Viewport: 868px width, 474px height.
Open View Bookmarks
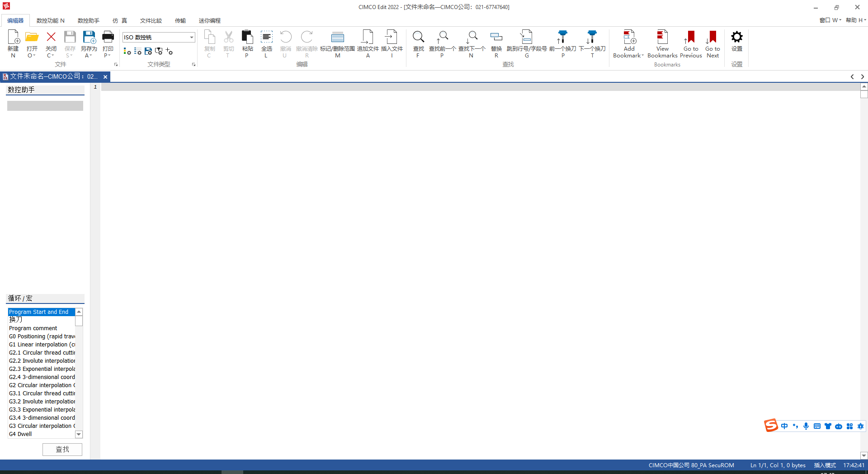pos(662,43)
